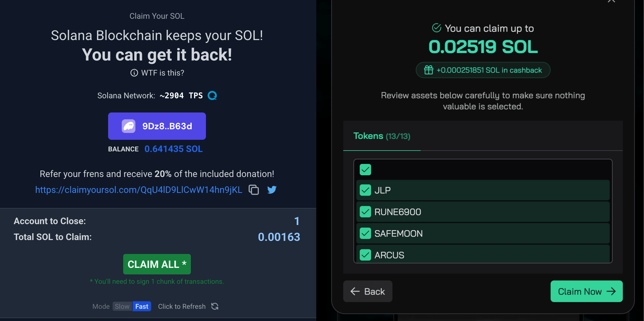Uncheck the JLP token
The image size is (644, 321).
point(365,190)
